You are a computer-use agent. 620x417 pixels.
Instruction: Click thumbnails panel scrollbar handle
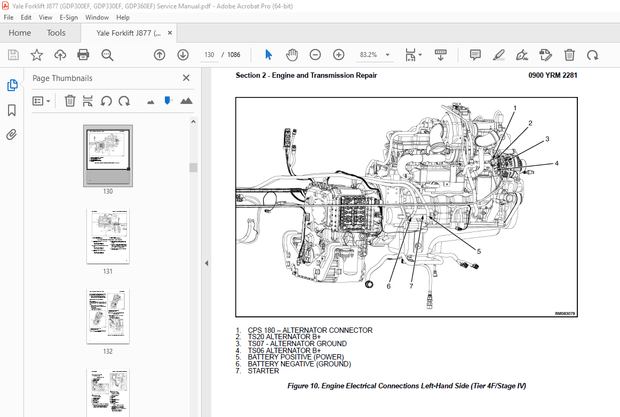pos(193,168)
